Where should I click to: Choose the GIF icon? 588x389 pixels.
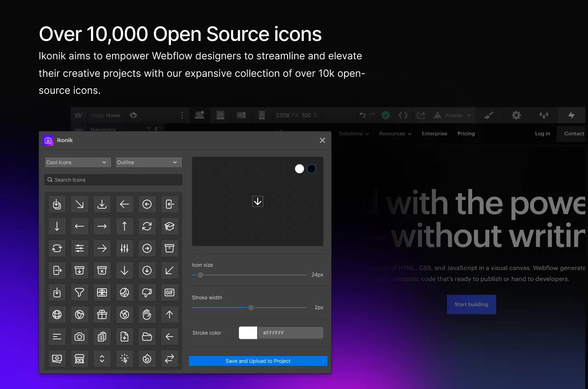coord(170,292)
